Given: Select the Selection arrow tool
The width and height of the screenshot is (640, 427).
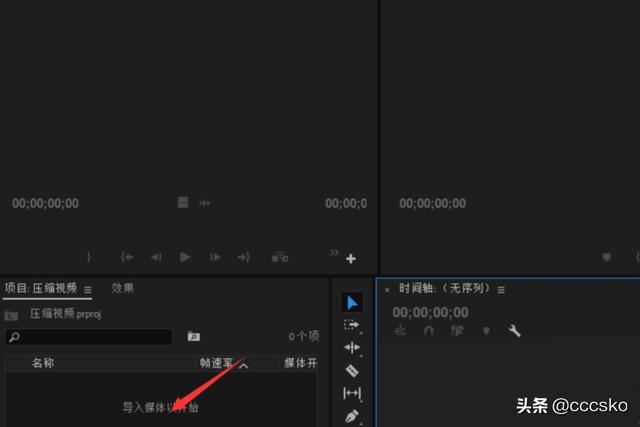Looking at the screenshot, I should [352, 302].
